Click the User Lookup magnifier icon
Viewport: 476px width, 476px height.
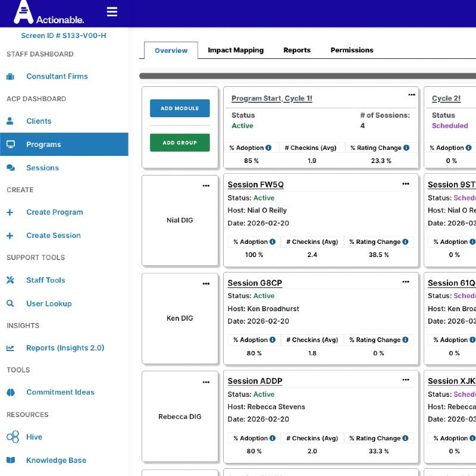tap(10, 303)
